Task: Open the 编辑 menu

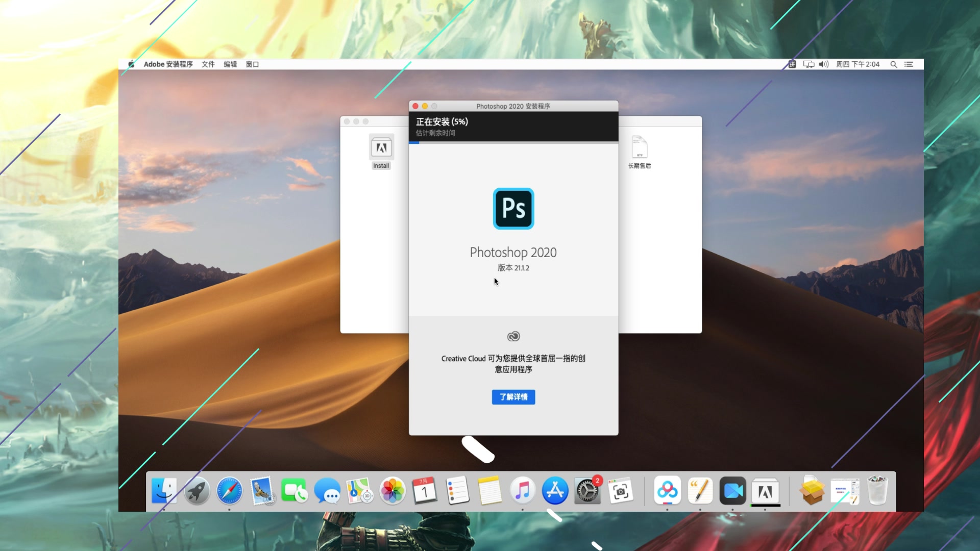Action: click(230, 64)
